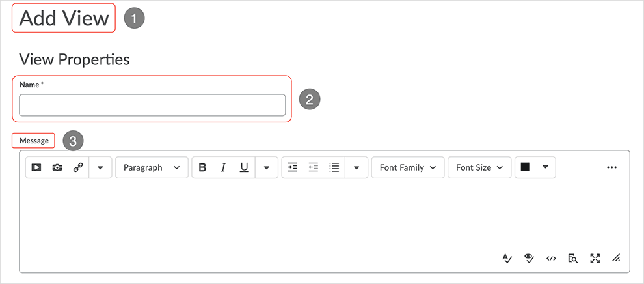644x284 pixels.
Task: Click the Message label
Action: pyautogui.click(x=34, y=141)
